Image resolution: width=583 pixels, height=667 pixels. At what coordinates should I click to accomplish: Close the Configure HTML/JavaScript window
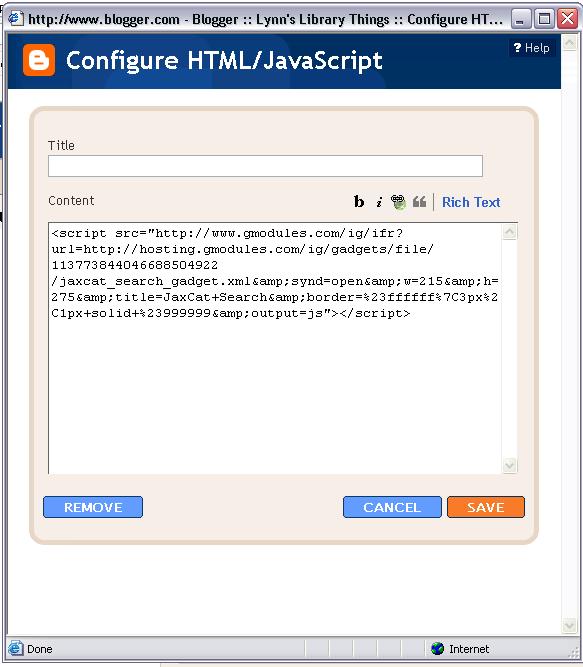point(568,19)
